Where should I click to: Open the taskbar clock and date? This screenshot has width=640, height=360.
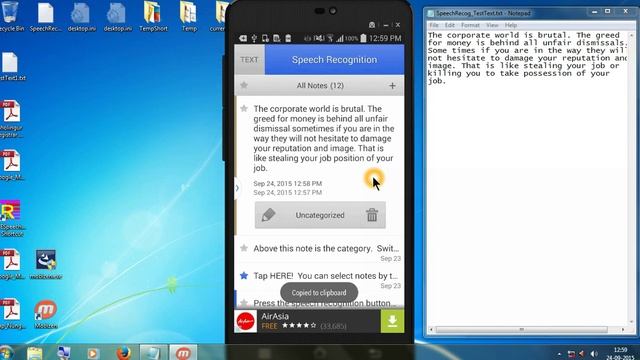click(x=620, y=353)
